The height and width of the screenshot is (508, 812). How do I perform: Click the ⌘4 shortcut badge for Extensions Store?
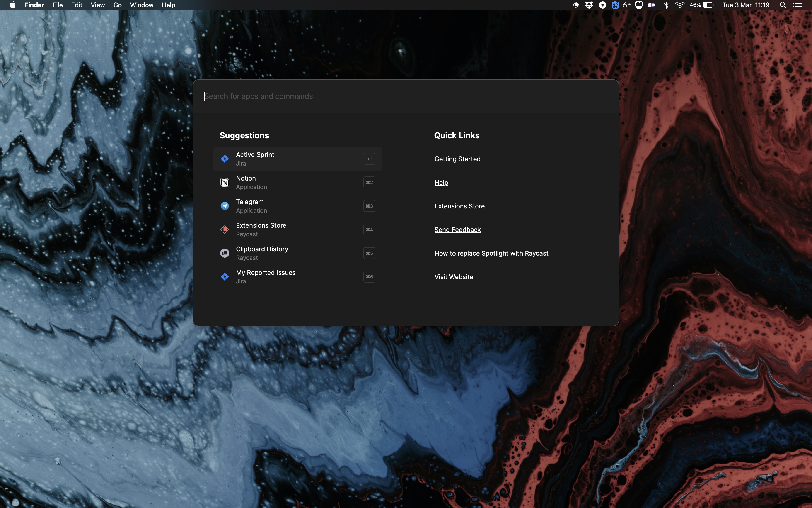370,230
